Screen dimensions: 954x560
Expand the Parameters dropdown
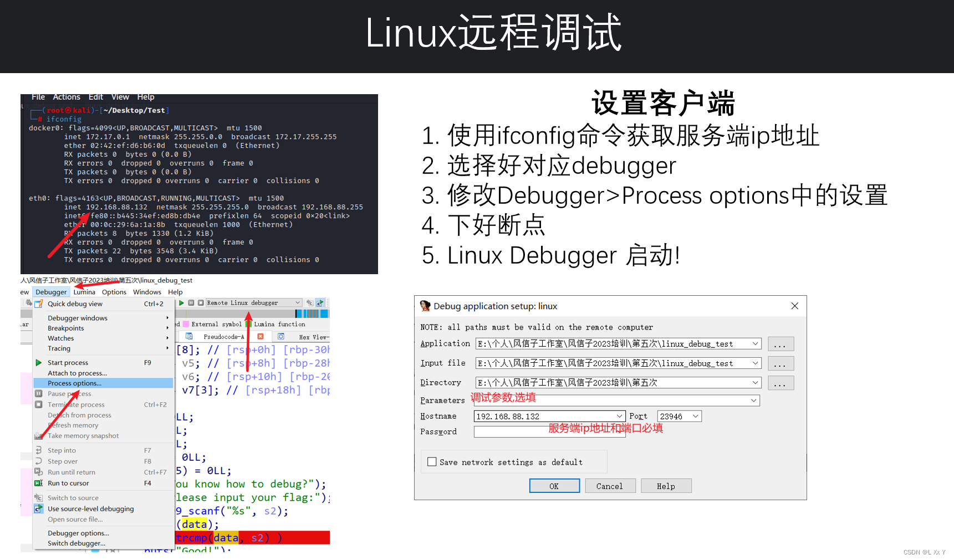[x=754, y=400]
